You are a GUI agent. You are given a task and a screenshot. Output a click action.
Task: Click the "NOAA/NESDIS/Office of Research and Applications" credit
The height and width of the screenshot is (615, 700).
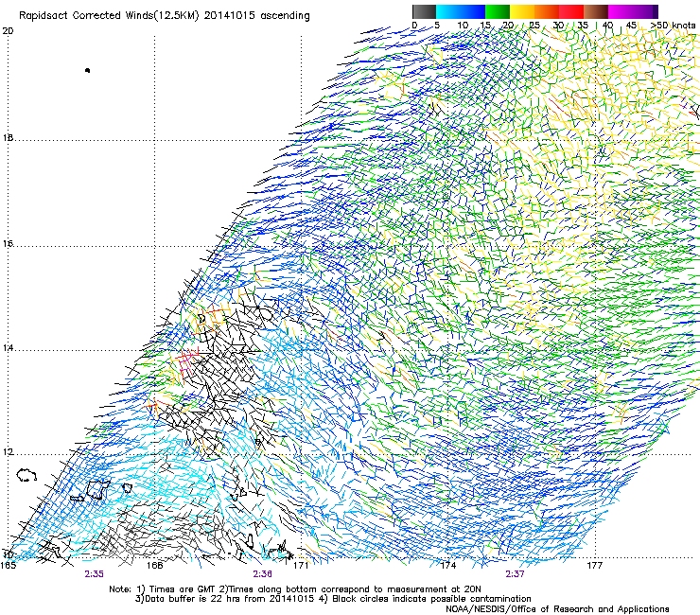click(x=557, y=608)
